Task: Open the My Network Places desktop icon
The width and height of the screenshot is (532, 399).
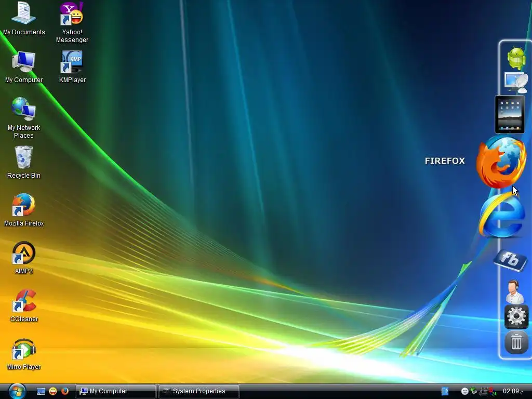Action: (24, 118)
